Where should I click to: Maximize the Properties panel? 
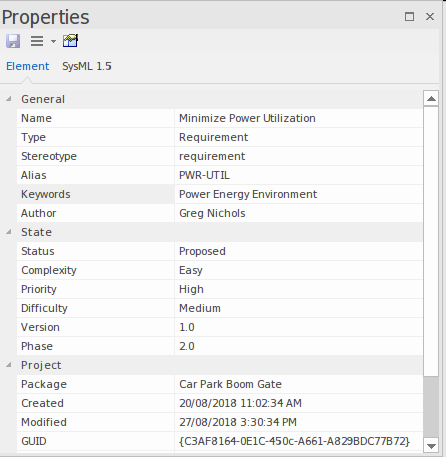pos(409,16)
